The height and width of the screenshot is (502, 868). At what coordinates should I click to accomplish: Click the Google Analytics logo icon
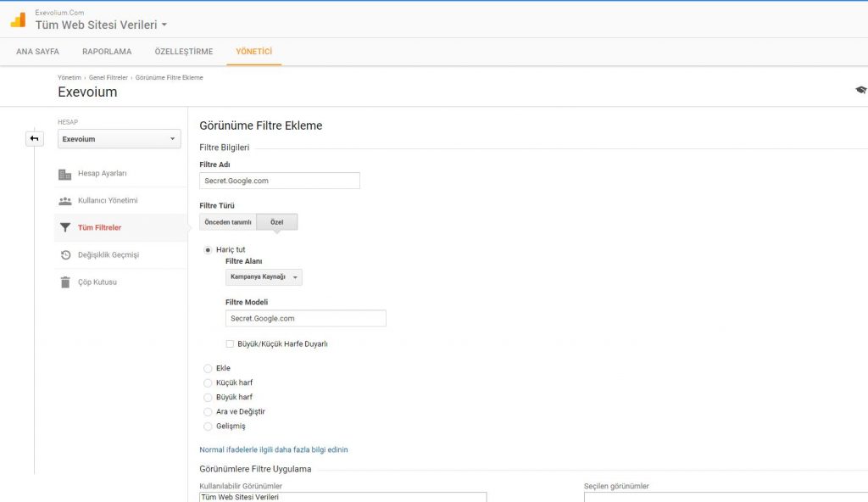[18, 20]
